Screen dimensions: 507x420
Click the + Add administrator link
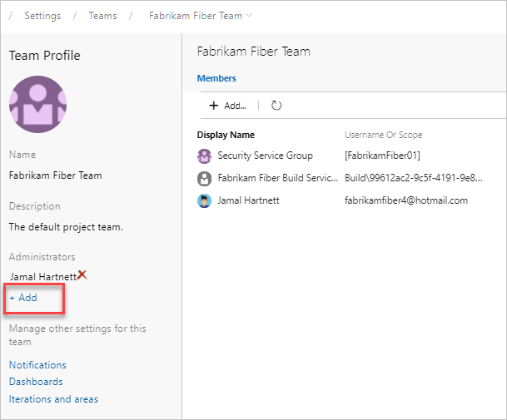pos(23,298)
